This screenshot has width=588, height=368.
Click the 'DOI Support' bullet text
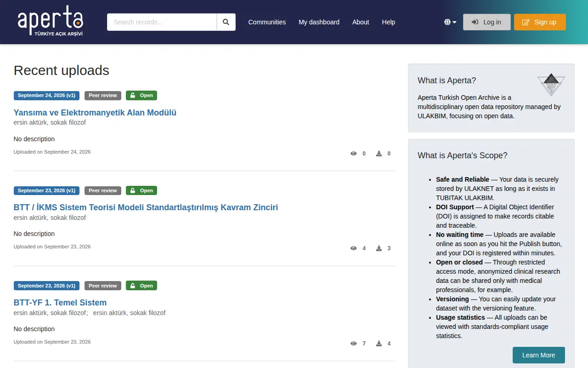pyautogui.click(x=455, y=207)
